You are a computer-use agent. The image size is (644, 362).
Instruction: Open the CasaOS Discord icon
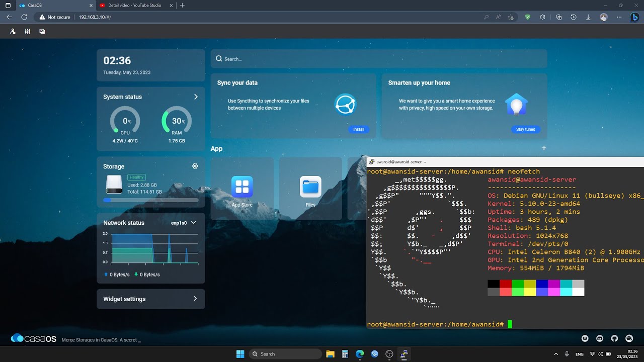coord(600,338)
